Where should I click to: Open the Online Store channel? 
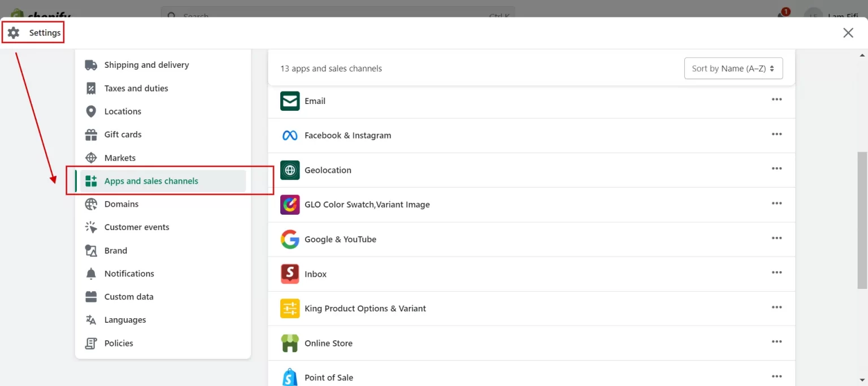(x=328, y=343)
